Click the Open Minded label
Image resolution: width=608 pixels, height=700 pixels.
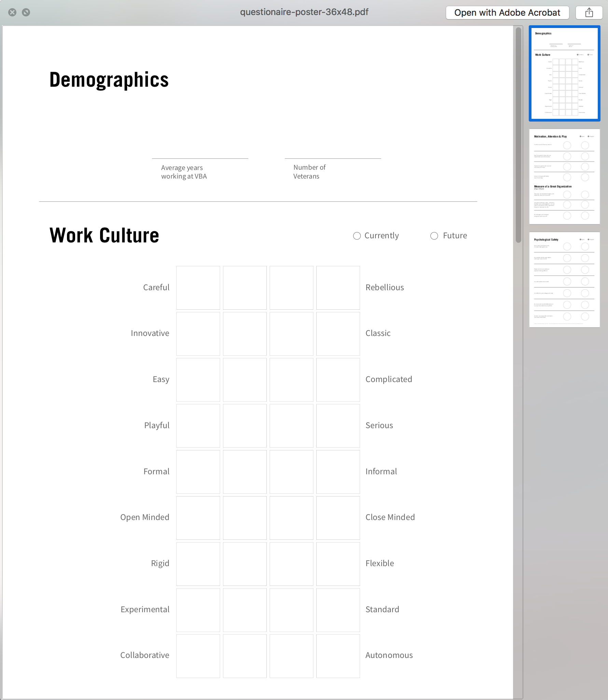pyautogui.click(x=145, y=517)
